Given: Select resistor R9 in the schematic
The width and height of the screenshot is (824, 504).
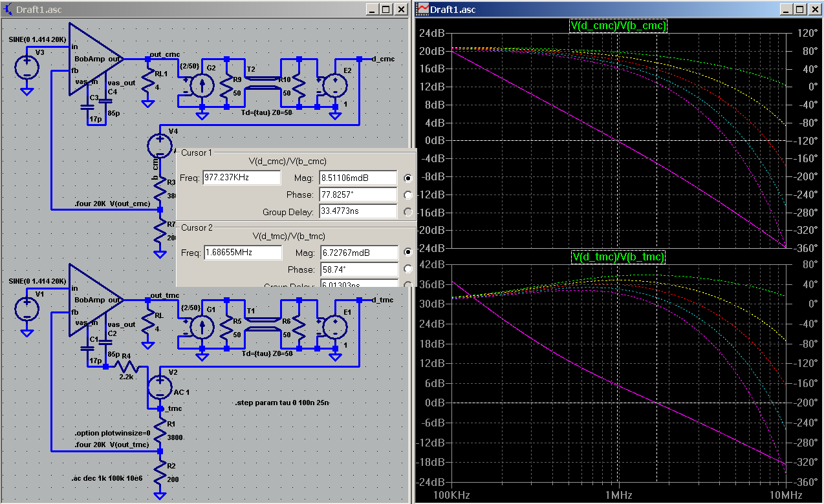Looking at the screenshot, I should (227, 86).
